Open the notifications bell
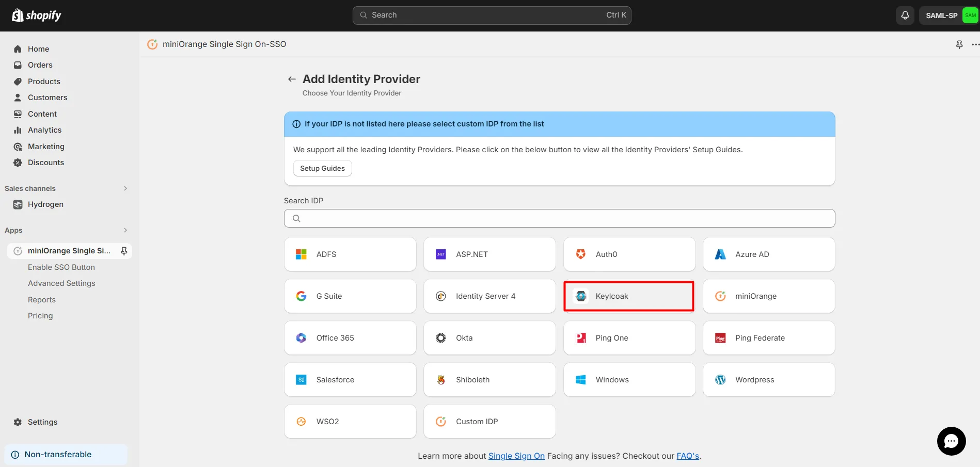Image resolution: width=980 pixels, height=467 pixels. point(905,15)
